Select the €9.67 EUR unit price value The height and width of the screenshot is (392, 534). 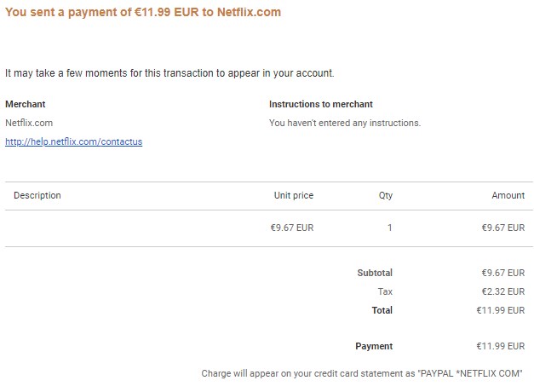(292, 228)
